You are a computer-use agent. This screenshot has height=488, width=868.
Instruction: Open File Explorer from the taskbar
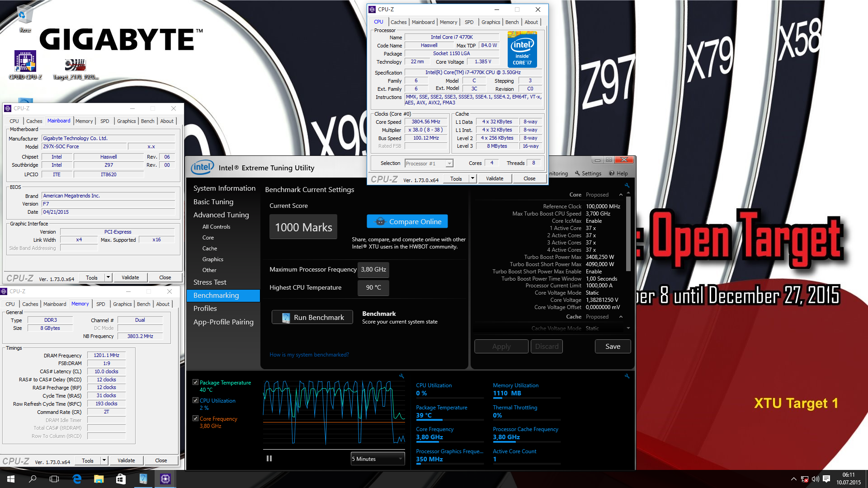click(99, 479)
